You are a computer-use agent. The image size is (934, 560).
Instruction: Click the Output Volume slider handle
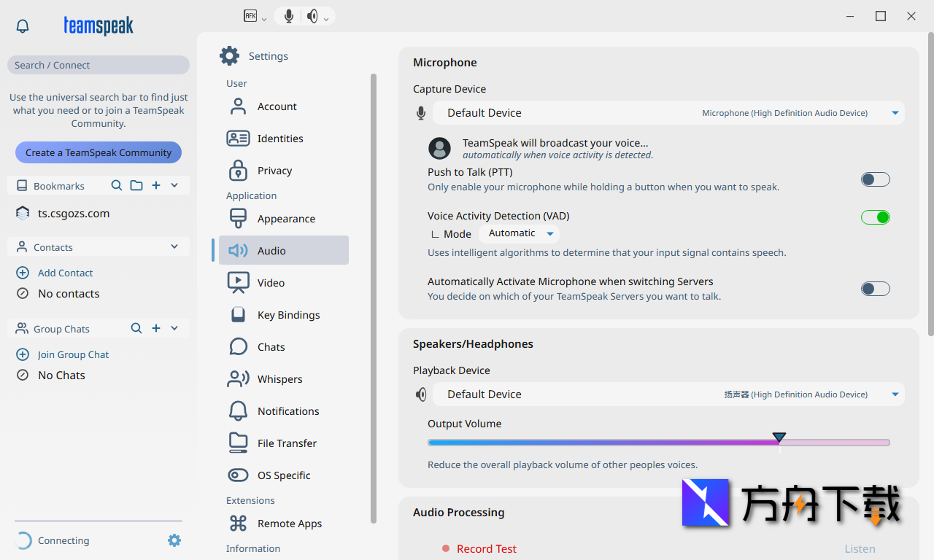coord(779,438)
